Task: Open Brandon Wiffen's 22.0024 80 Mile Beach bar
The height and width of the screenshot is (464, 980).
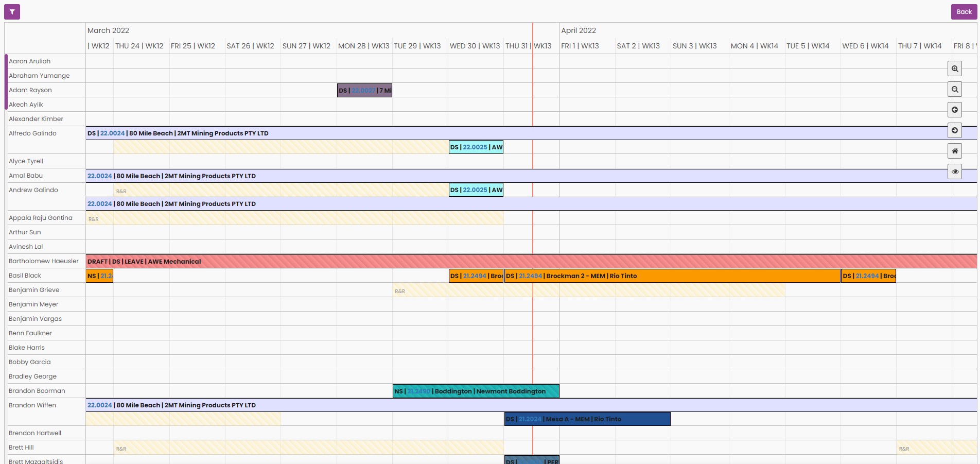Action: (x=531, y=405)
